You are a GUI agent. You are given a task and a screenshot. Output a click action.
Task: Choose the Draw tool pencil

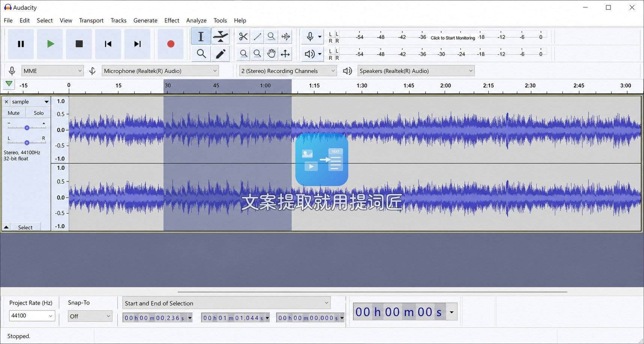point(220,54)
